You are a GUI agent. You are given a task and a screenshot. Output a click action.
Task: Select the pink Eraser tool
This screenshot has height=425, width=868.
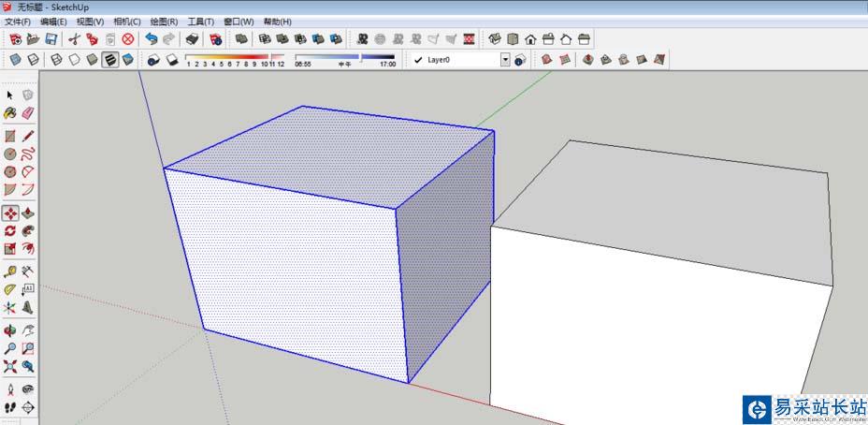28,113
